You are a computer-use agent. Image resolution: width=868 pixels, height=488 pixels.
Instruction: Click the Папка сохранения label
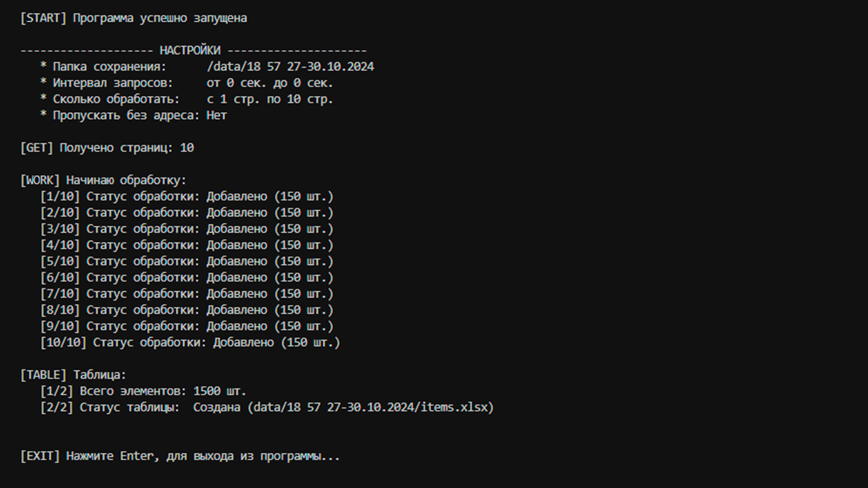tap(110, 67)
